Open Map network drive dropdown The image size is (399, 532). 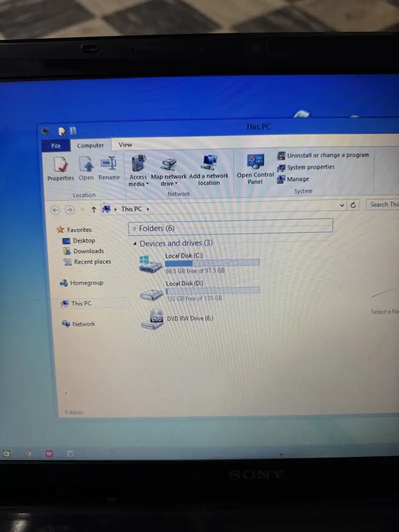(169, 172)
